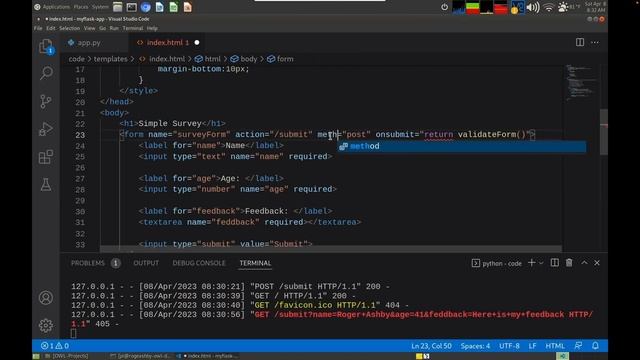Open the Selection menu
The height and width of the screenshot is (360, 640).
click(69, 28)
